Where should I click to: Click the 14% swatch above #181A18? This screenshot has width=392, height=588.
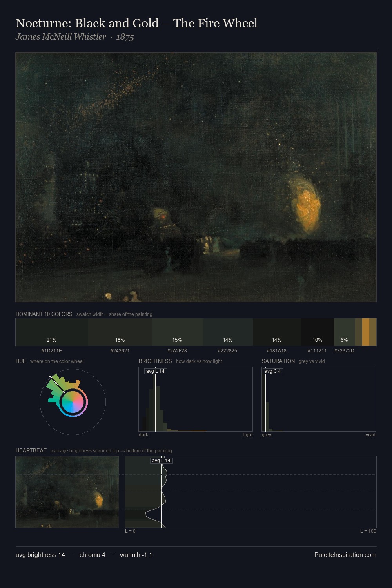(x=277, y=332)
